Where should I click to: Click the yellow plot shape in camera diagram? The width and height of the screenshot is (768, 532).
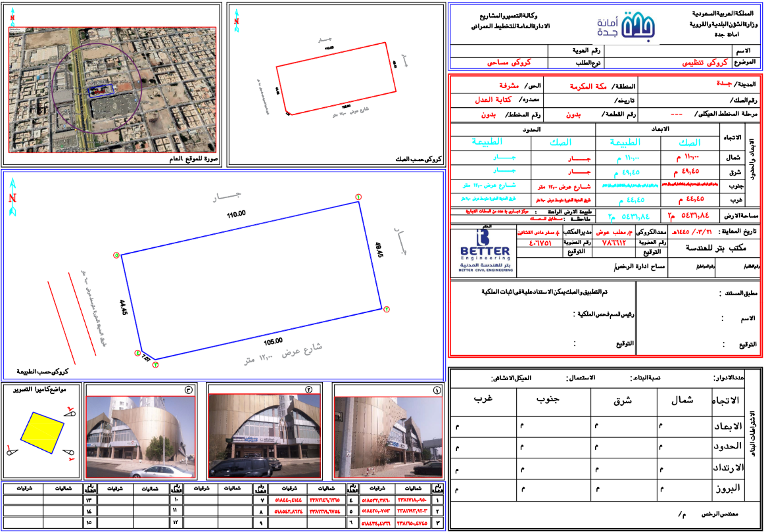coord(42,432)
